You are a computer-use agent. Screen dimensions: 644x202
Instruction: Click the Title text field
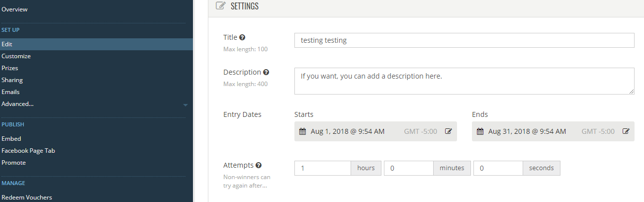coord(464,40)
